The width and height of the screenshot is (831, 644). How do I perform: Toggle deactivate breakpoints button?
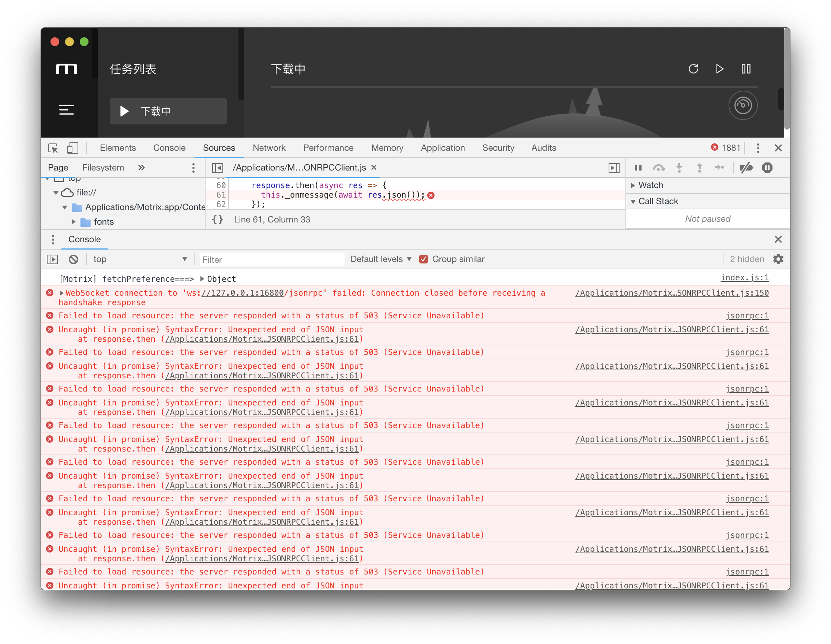click(x=746, y=168)
